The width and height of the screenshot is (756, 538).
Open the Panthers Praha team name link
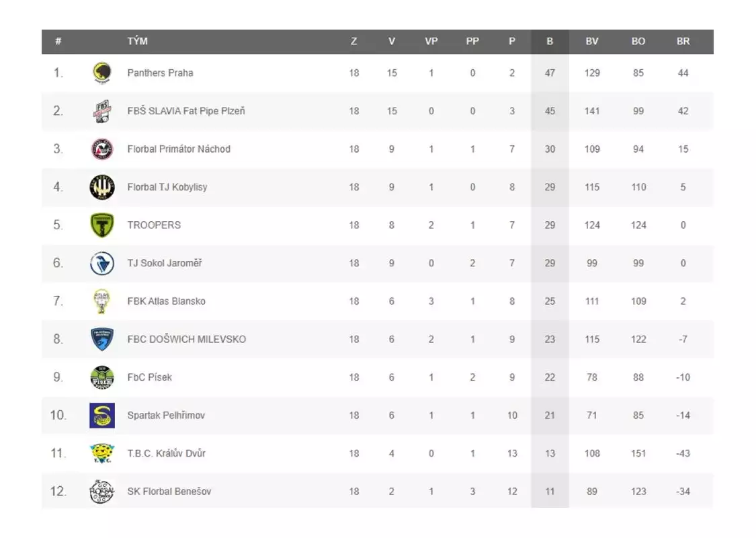(160, 73)
